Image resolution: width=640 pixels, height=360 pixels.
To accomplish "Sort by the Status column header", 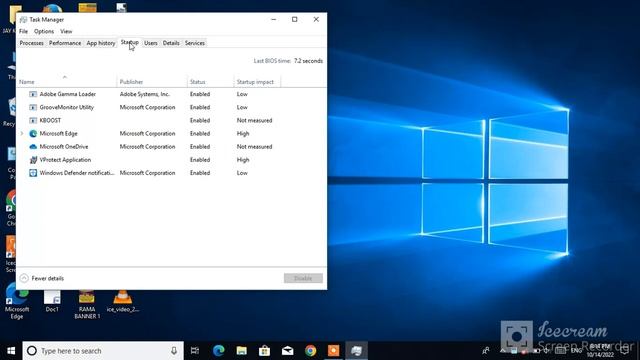I will (210, 82).
